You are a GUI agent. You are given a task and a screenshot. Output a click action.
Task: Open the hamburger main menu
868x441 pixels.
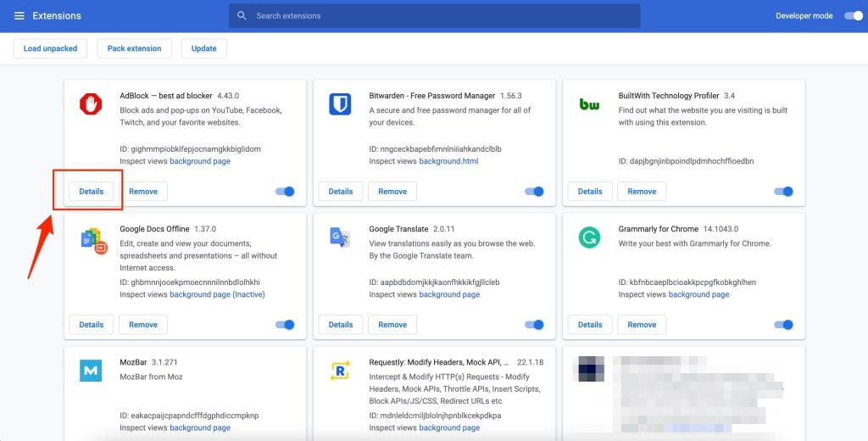click(x=19, y=15)
